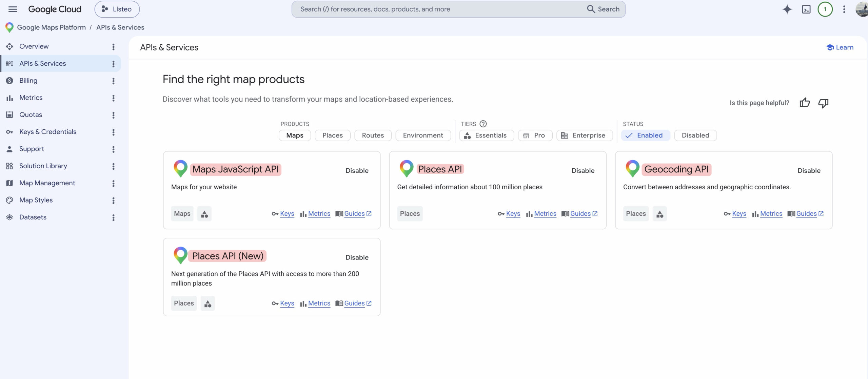
Task: Toggle the Environment product filter chip
Action: click(423, 135)
